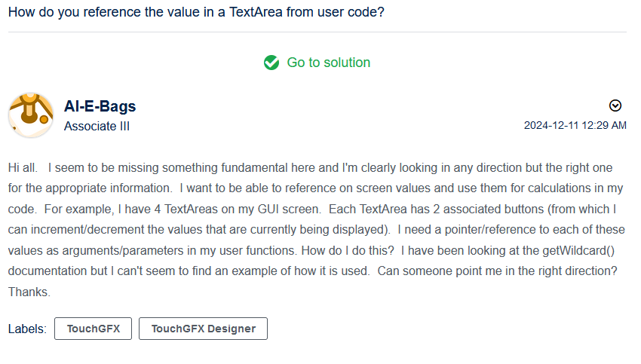
Task: Open Al-E-Bags profile avatar image
Action: [x=31, y=116]
